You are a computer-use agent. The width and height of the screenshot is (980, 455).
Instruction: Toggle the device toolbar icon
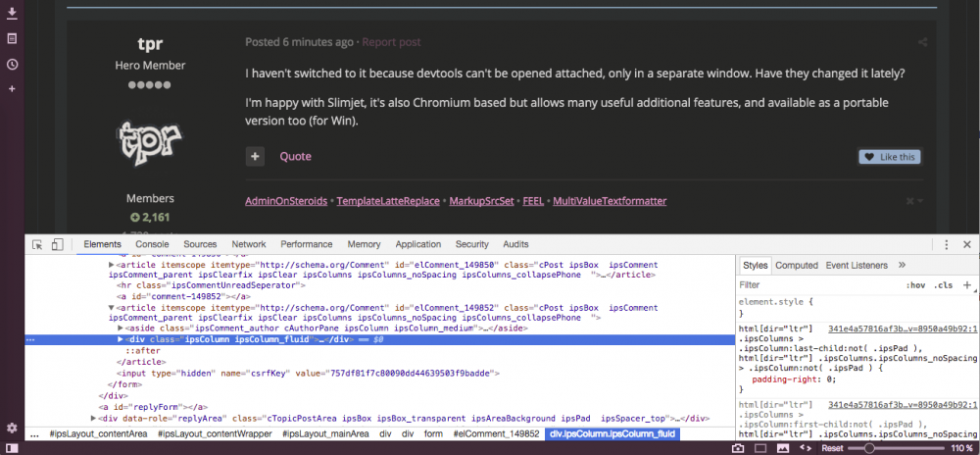point(58,244)
